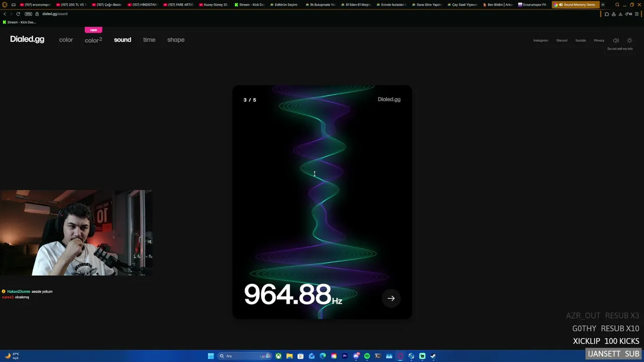Open Xbox from the taskbar
Viewport: 644px width, 362px height.
pyautogui.click(x=278, y=356)
